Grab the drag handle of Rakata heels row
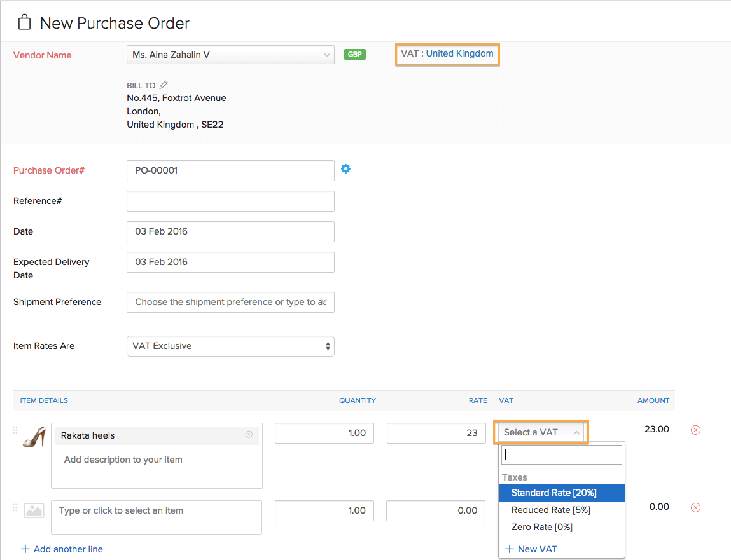The width and height of the screenshot is (731, 560). (15, 430)
